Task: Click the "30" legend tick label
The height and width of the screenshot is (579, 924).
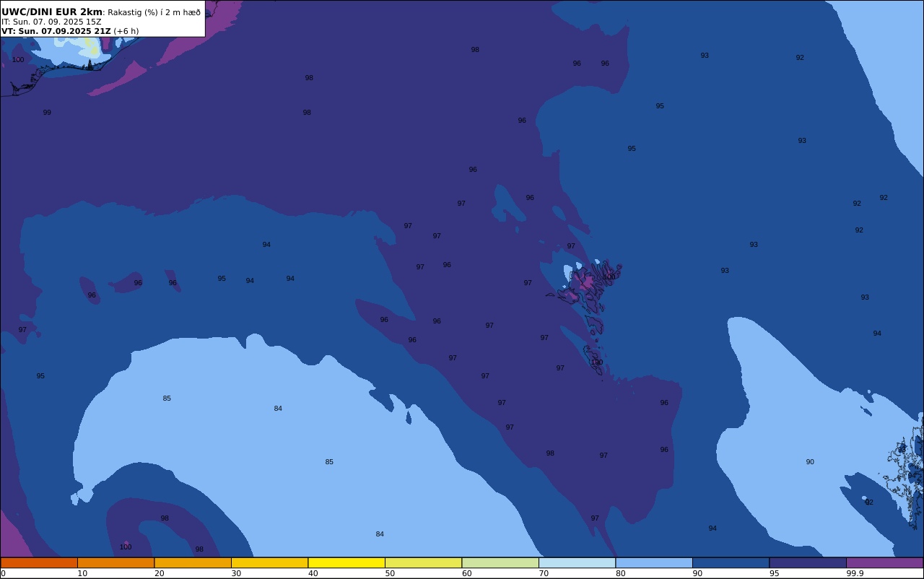Action: tap(236, 573)
